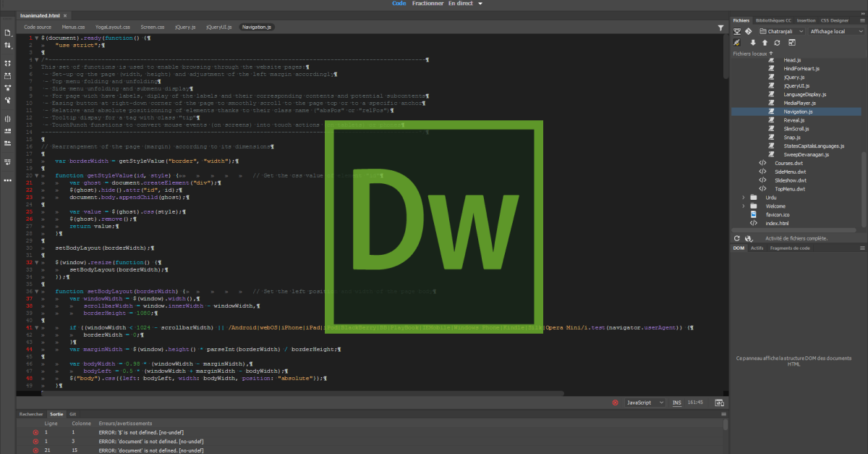The image size is (868, 454).
Task: Toggle file check-out mode in Fichiers panel
Action: click(737, 31)
